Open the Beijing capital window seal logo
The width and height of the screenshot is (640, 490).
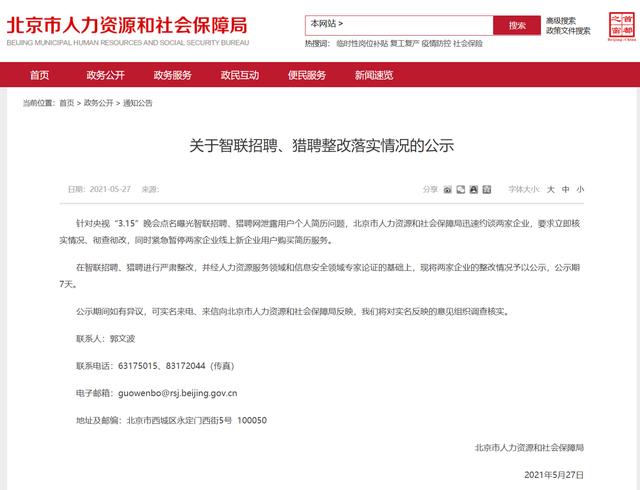click(622, 26)
